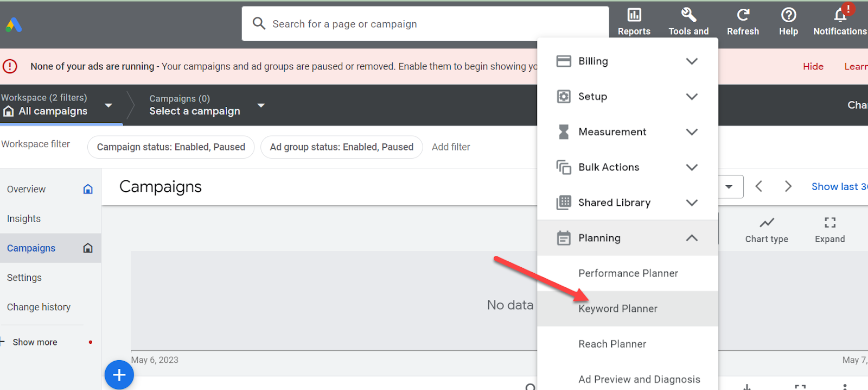Viewport: 868px width, 390px height.
Task: Click Add filter field
Action: [451, 147]
